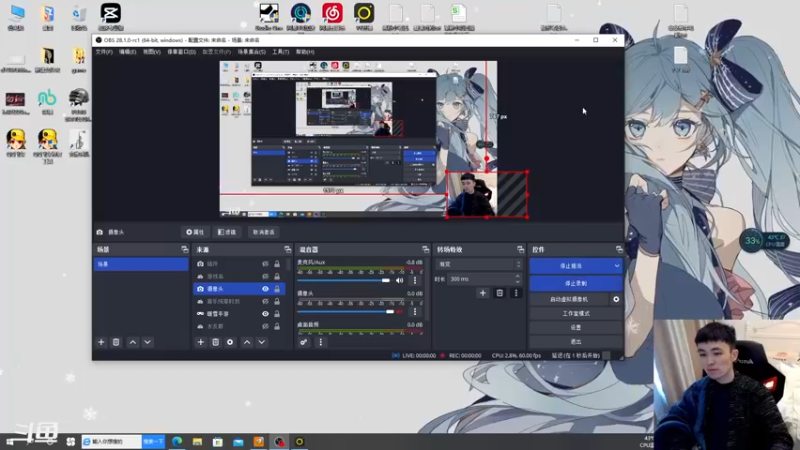Add a new source with plus icon
The image size is (800, 450).
[201, 342]
